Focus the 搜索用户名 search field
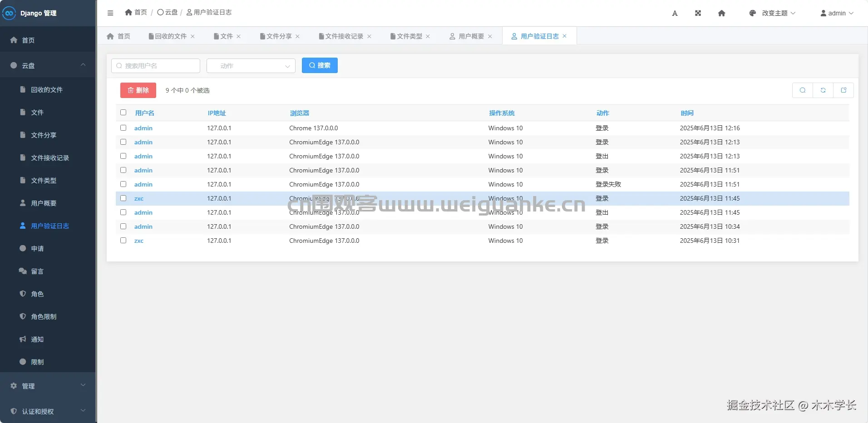Viewport: 868px width, 423px height. click(156, 66)
